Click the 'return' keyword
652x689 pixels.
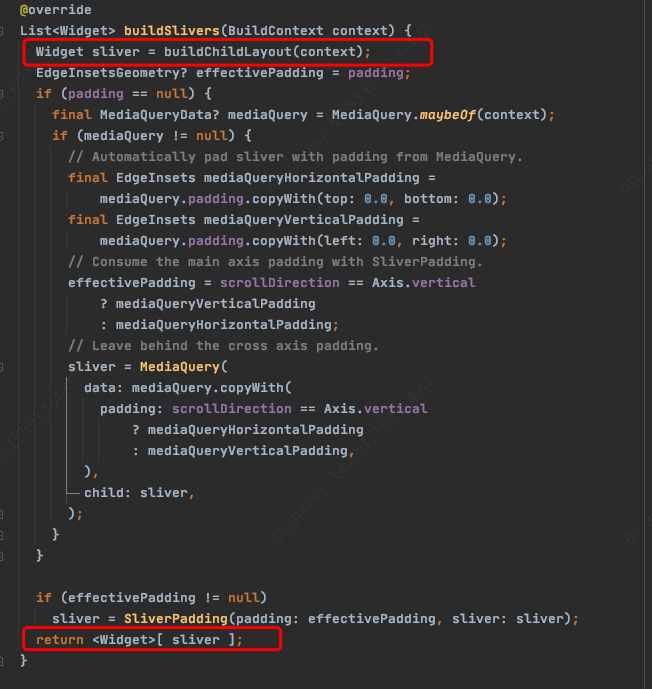pyautogui.click(x=60, y=640)
